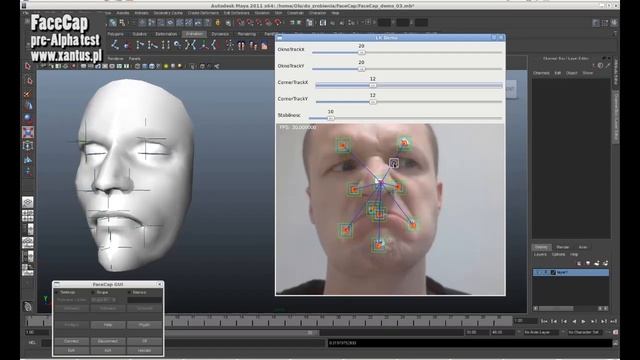
Task: Toggle layer1 display type box
Action: pyautogui.click(x=546, y=272)
